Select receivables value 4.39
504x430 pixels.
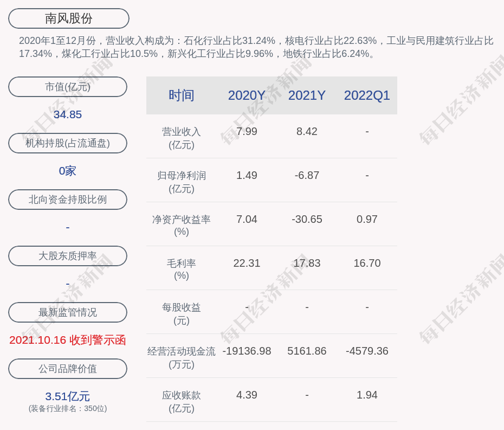click(247, 395)
